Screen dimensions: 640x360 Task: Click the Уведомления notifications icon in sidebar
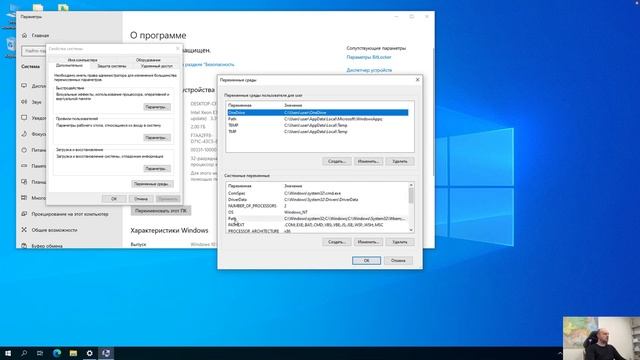point(24,118)
